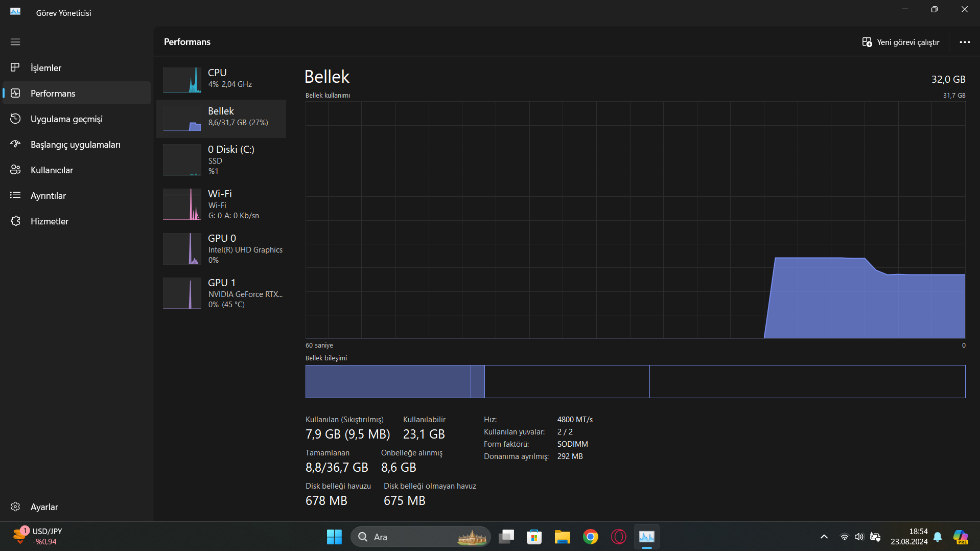Screen dimensions: 980x551
Task: Select GPU 0 Intel UHD Graphics
Action: tap(221, 249)
